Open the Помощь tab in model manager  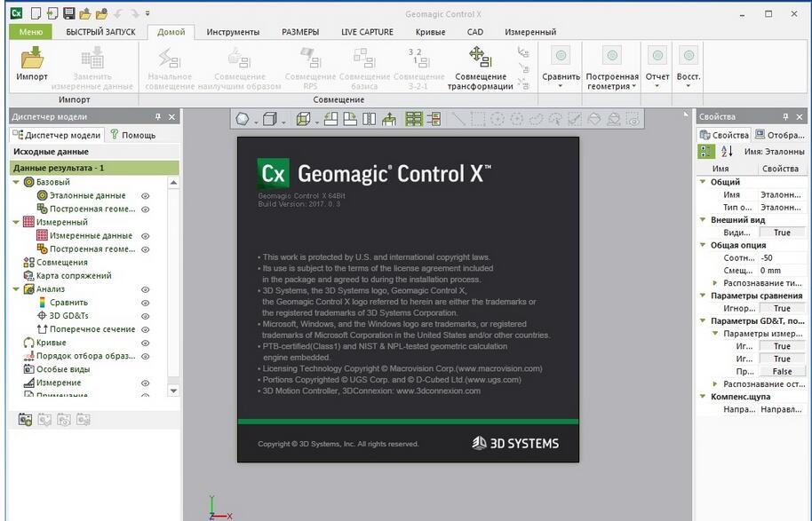click(133, 135)
